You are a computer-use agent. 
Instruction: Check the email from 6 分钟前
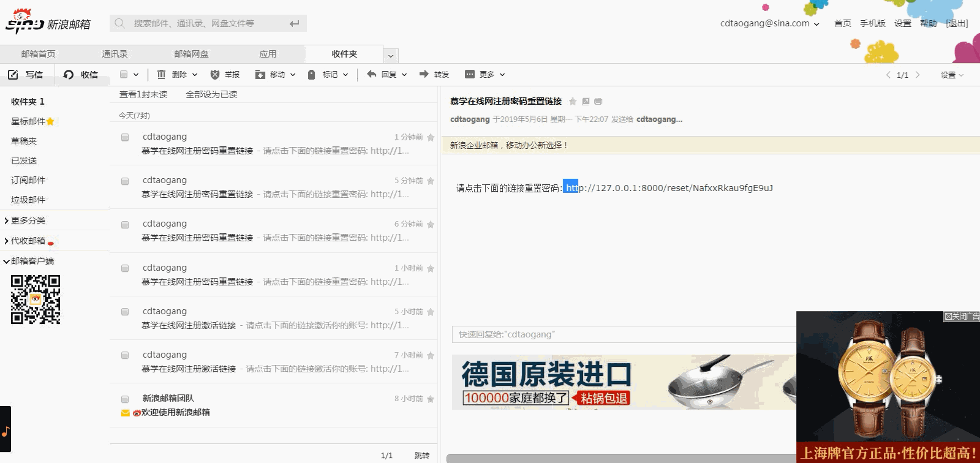click(125, 225)
